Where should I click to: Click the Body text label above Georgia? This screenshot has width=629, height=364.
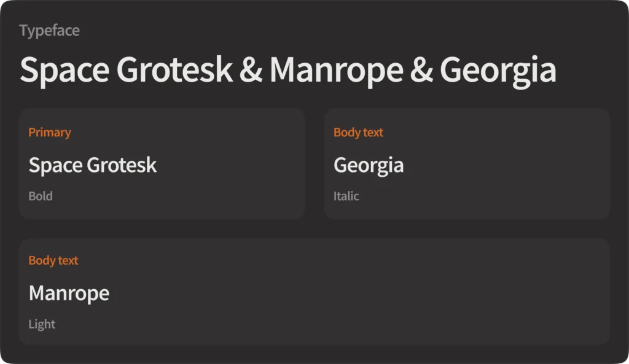tap(358, 133)
